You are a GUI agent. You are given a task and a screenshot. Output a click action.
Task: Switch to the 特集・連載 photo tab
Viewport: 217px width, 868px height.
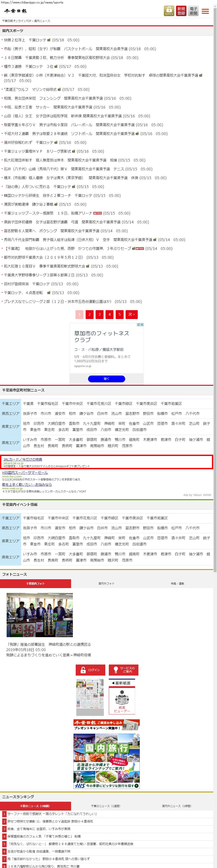click(x=177, y=583)
